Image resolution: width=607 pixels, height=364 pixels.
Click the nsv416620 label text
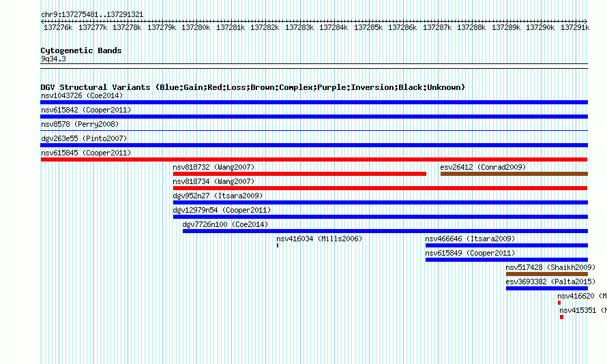[x=576, y=296]
